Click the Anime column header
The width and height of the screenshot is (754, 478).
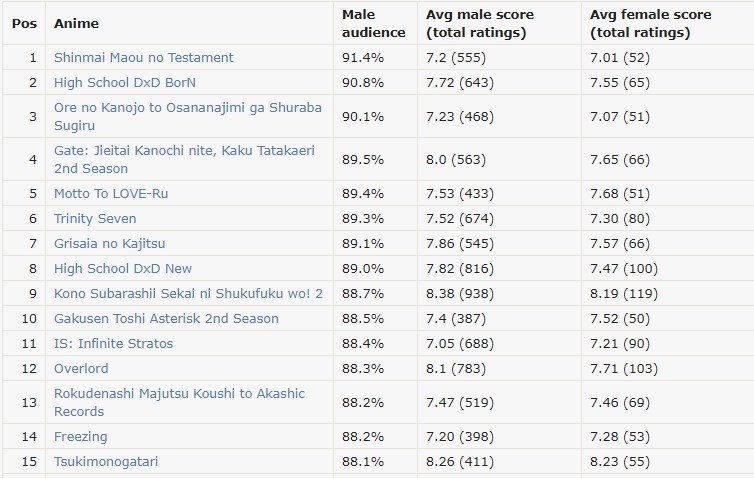click(76, 24)
